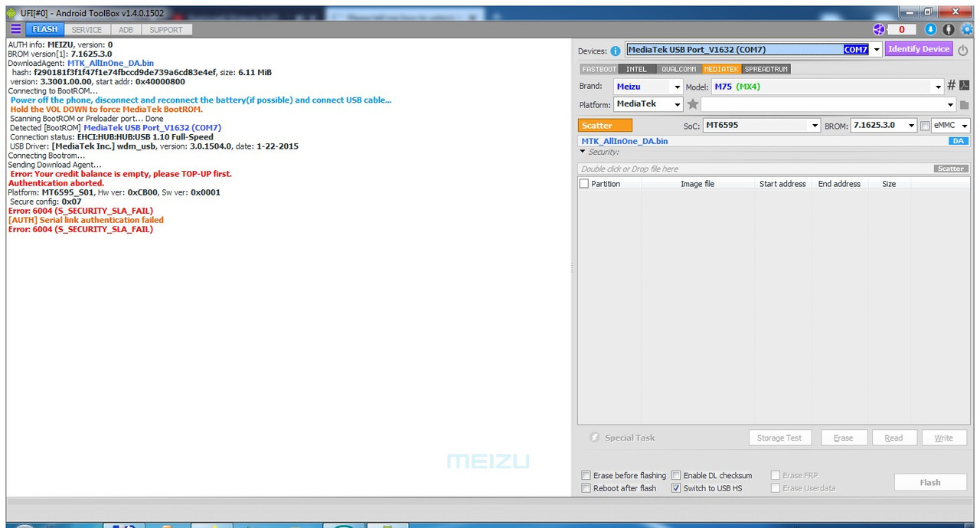Toggle the Erase FRP checkbox
This screenshot has height=528, width=980.
(x=776, y=475)
